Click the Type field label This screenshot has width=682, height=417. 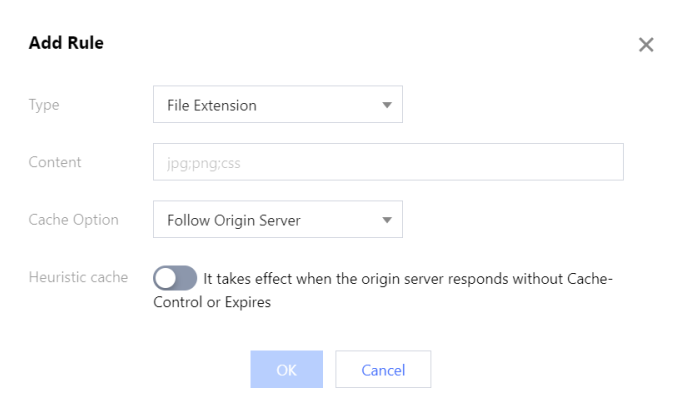click(43, 105)
